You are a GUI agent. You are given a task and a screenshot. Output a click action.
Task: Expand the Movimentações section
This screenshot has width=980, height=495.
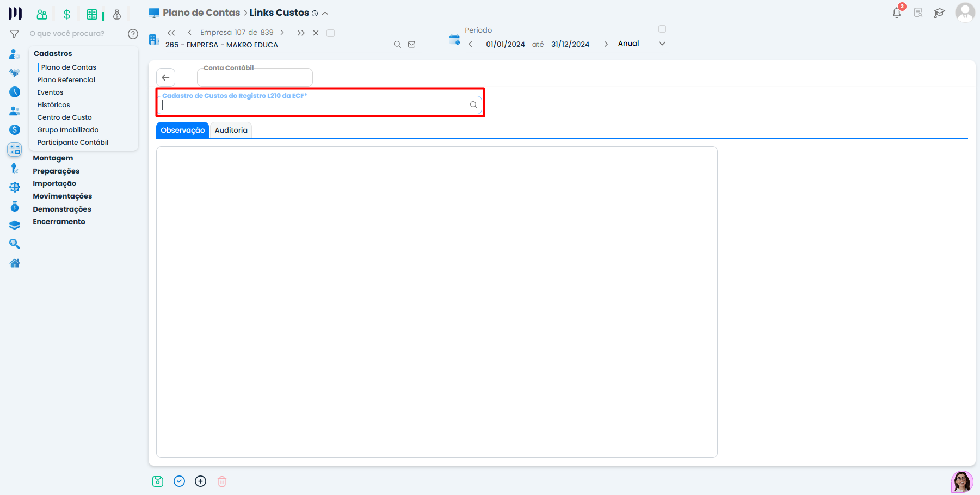pos(63,196)
